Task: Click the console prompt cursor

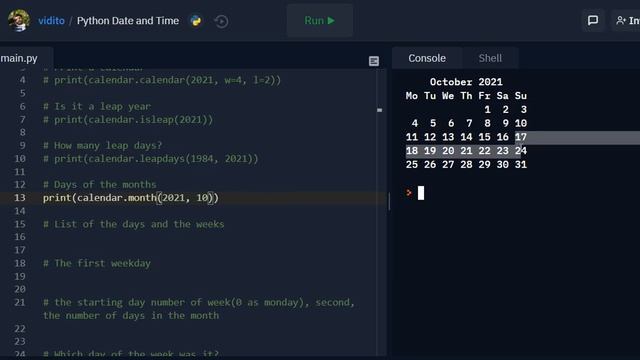Action: tap(421, 193)
